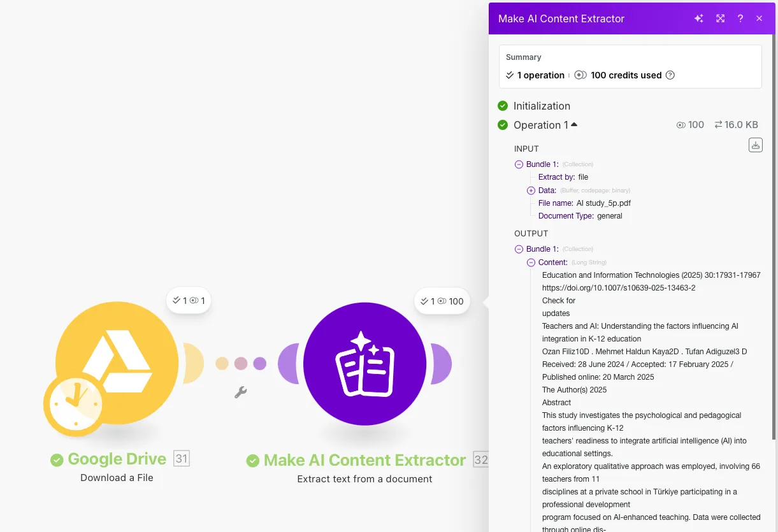Expand the output panel to fullscreen
Screen dimensions: 778x532
(720, 18)
